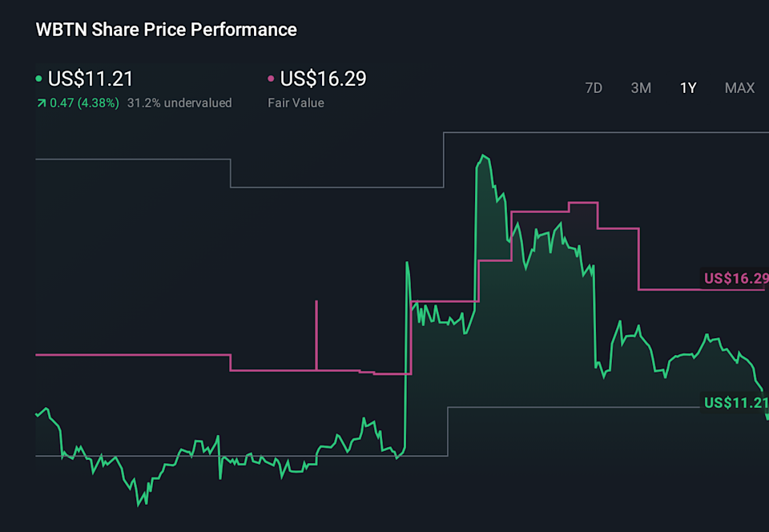
Task: Switch to the 3M time range
Action: click(x=641, y=88)
